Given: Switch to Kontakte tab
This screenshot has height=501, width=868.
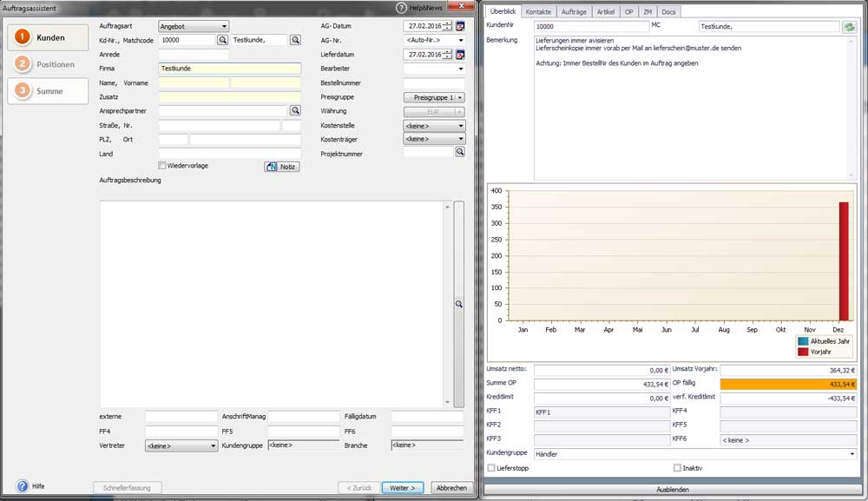Looking at the screenshot, I should tap(538, 11).
